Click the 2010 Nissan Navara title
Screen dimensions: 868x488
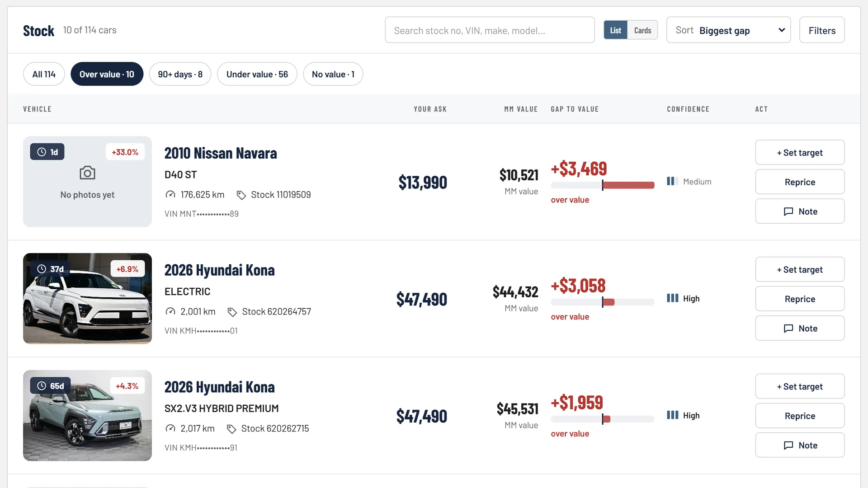(221, 153)
